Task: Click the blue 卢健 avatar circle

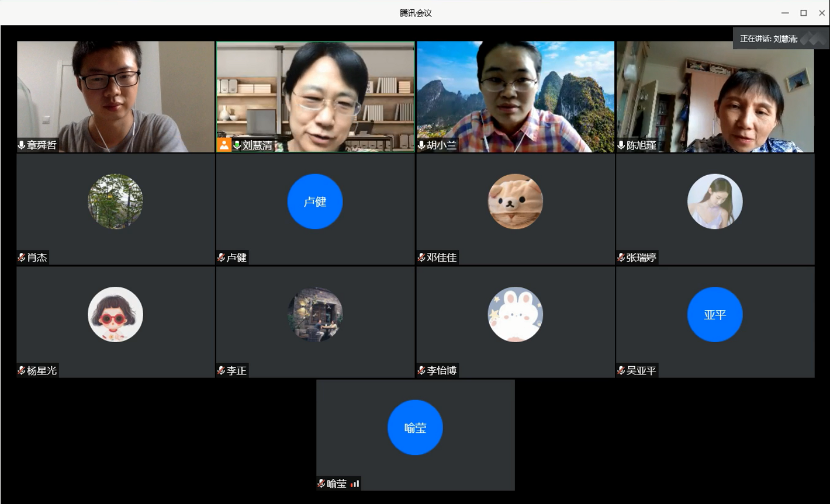Action: coord(315,201)
